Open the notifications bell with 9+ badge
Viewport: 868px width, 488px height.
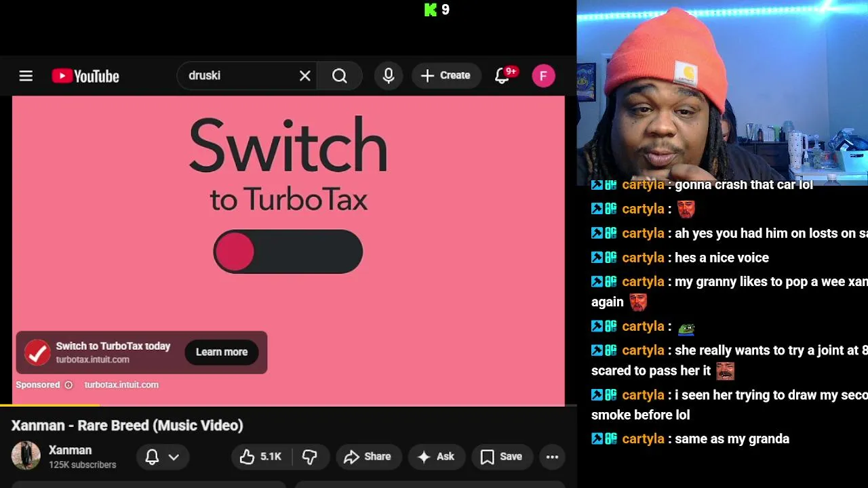coord(502,76)
